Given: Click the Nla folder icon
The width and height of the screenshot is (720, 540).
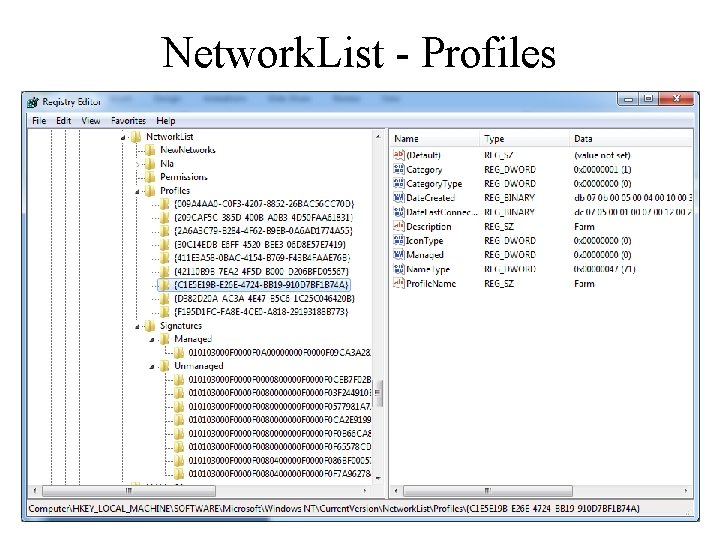Looking at the screenshot, I should pos(150,164).
